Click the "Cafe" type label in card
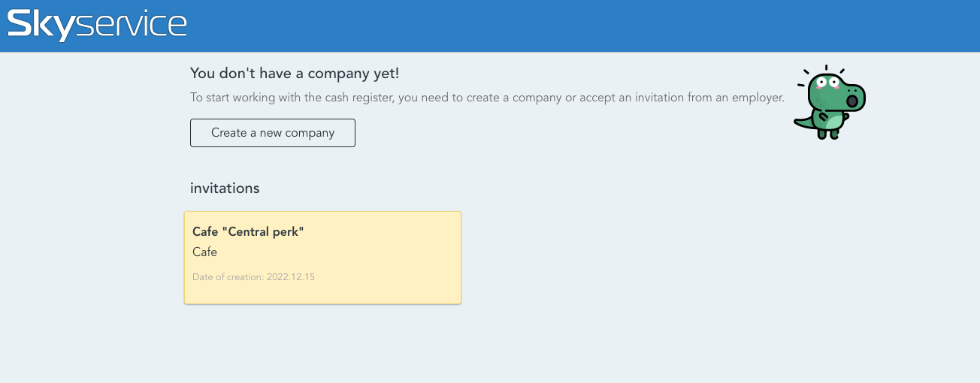 [204, 252]
